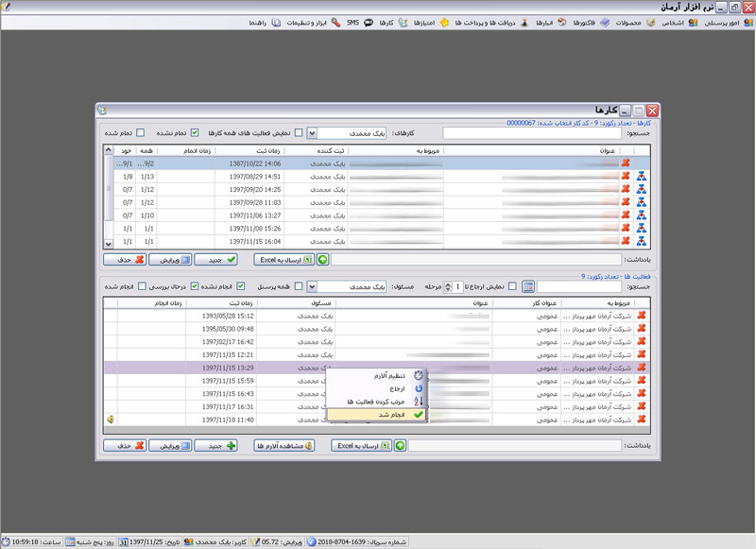Click the lower یادداشت note field
Image resolution: width=756 pixels, height=549 pixels.
coord(515,446)
